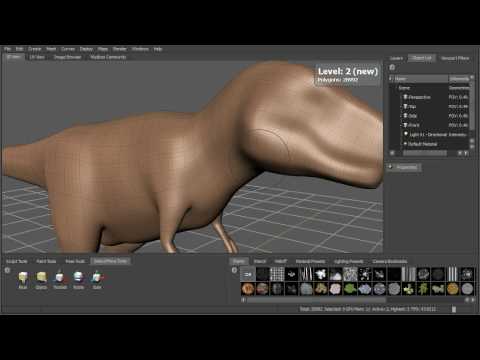Open the Stencil tray tab

pyautogui.click(x=260, y=261)
